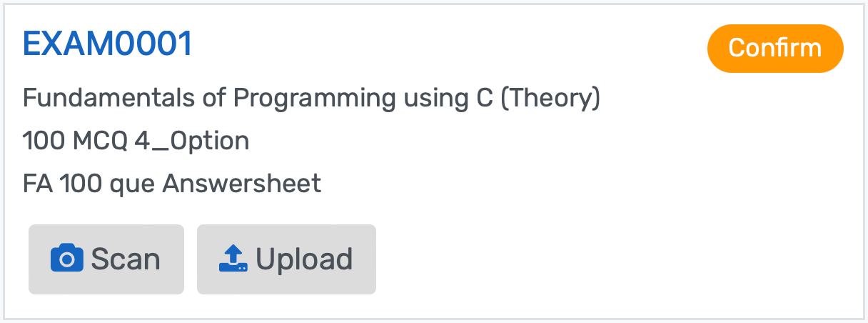Click the "4_Option" text in the MCQ line

(x=192, y=141)
